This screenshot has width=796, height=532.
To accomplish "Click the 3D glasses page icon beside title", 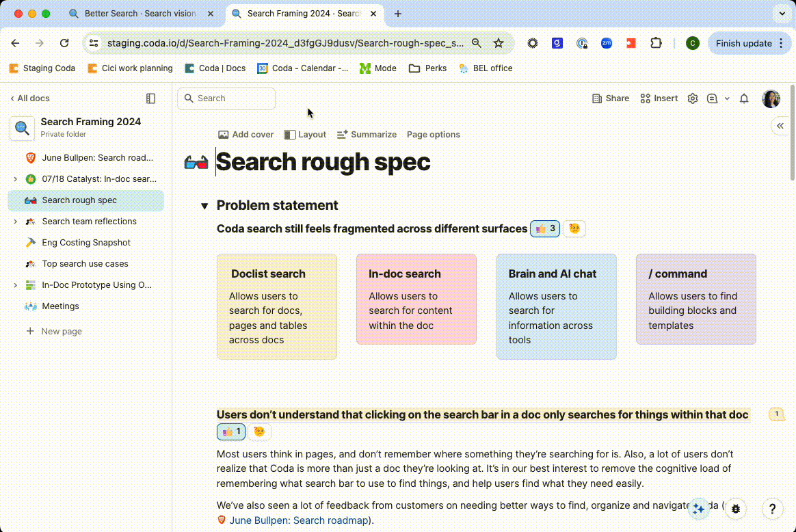I will point(196,163).
